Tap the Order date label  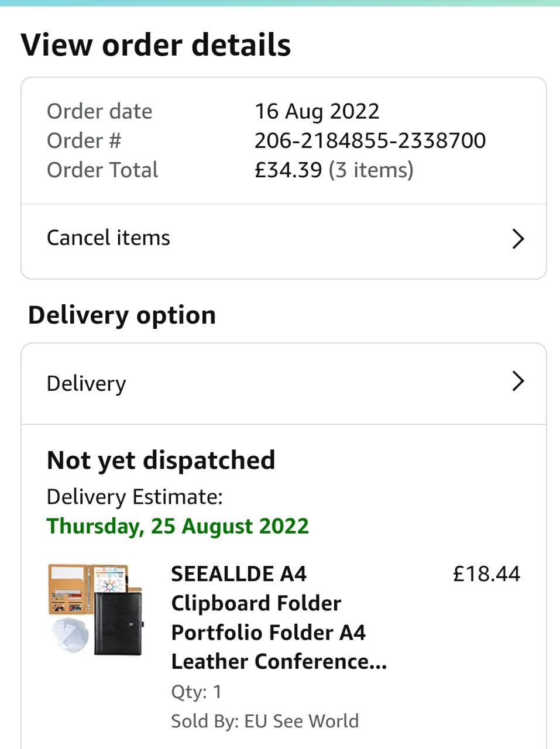(x=99, y=111)
